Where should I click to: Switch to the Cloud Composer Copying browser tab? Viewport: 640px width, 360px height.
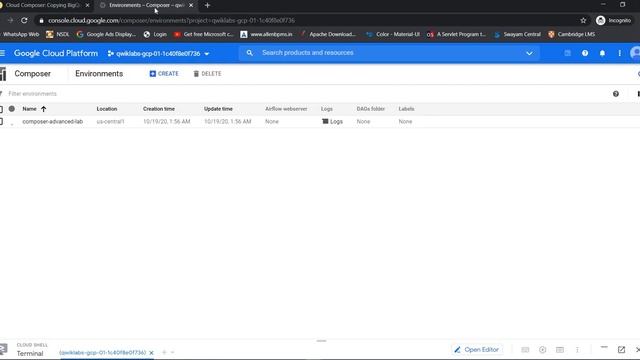tap(42, 5)
